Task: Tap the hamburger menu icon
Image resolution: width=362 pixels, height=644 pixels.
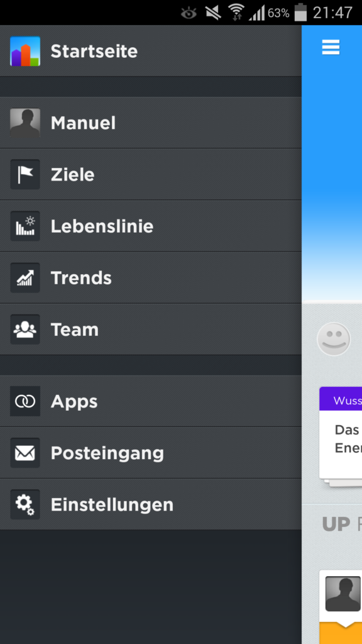Action: pyautogui.click(x=331, y=47)
